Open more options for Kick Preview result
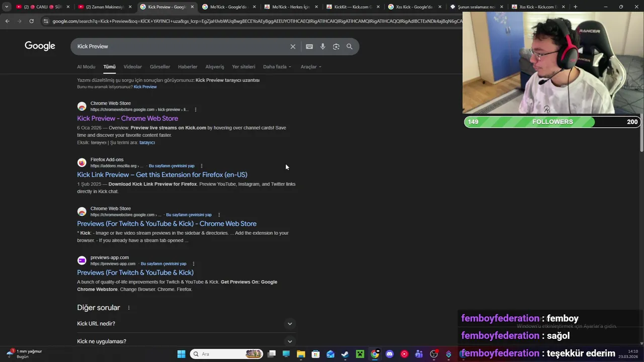The width and height of the screenshot is (644, 362). pos(196,110)
